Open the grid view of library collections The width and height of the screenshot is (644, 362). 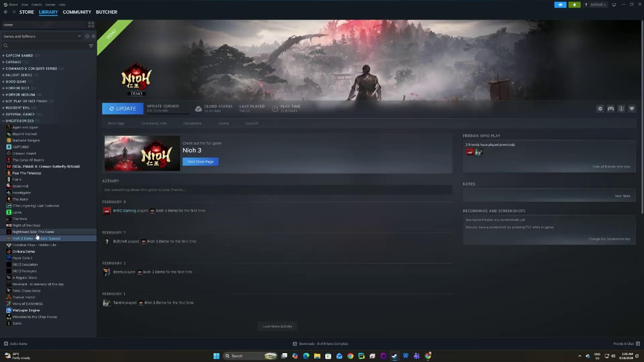pos(91,24)
